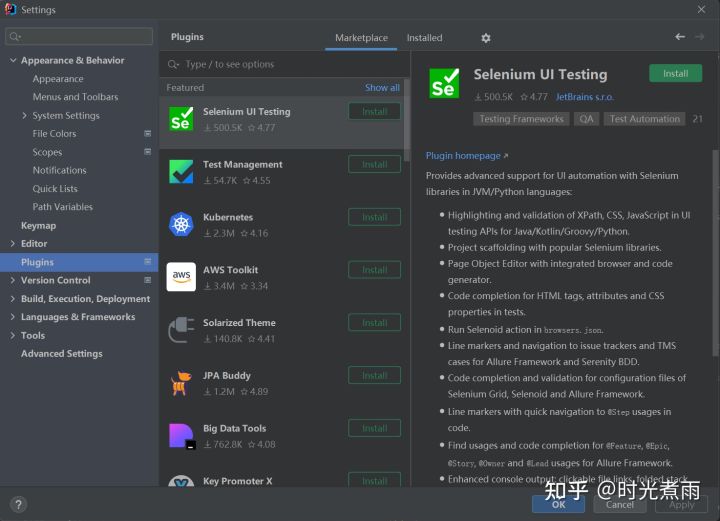Open the plugins gear settings menu
The width and height of the screenshot is (720, 521).
486,38
